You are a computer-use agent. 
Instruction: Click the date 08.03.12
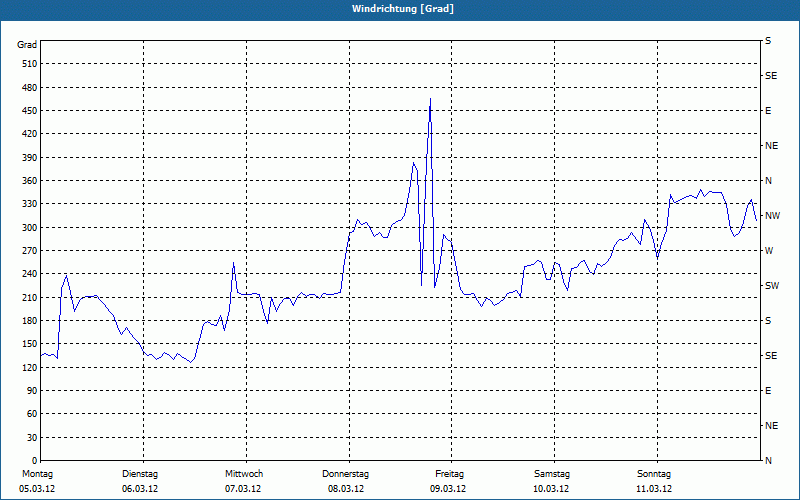pyautogui.click(x=346, y=489)
